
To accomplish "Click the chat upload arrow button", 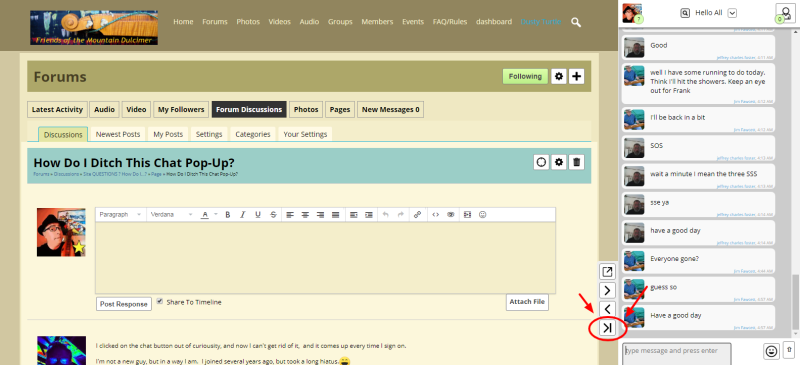I will click(789, 350).
